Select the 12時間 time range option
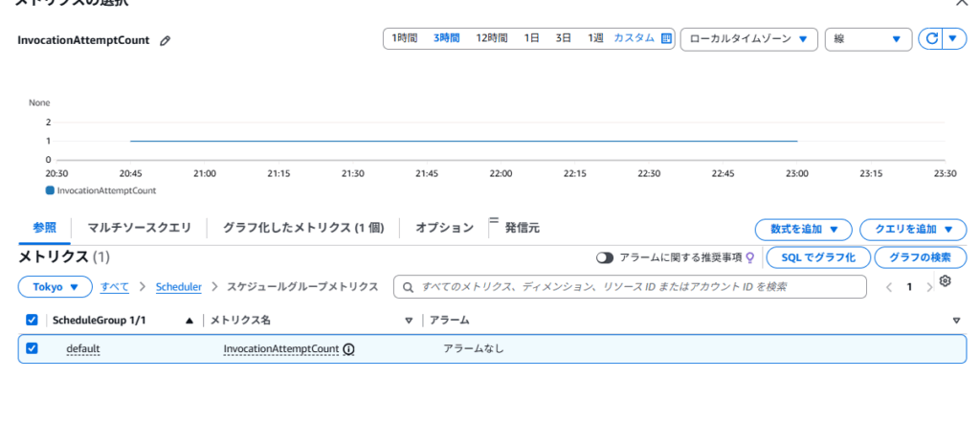The image size is (980, 423). click(492, 38)
